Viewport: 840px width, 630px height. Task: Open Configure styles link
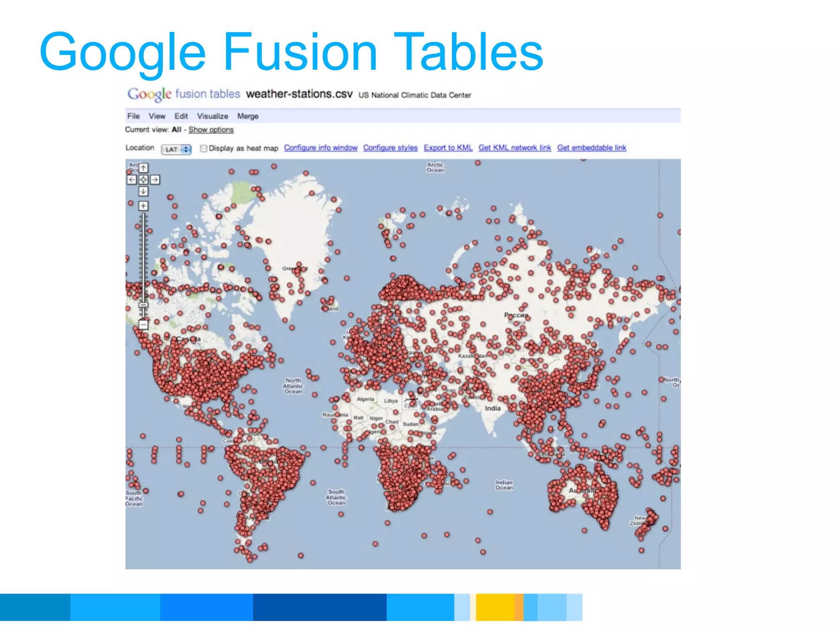click(390, 148)
